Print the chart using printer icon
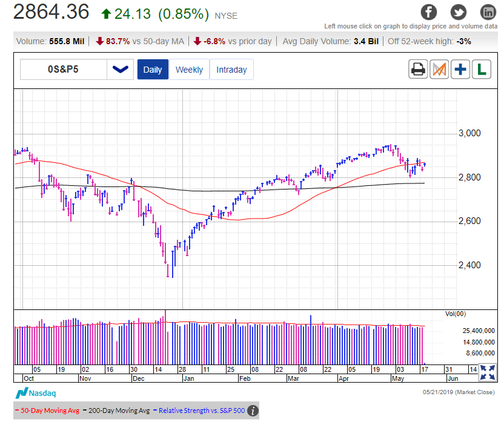Screen dimensions: 504x422 point(418,70)
